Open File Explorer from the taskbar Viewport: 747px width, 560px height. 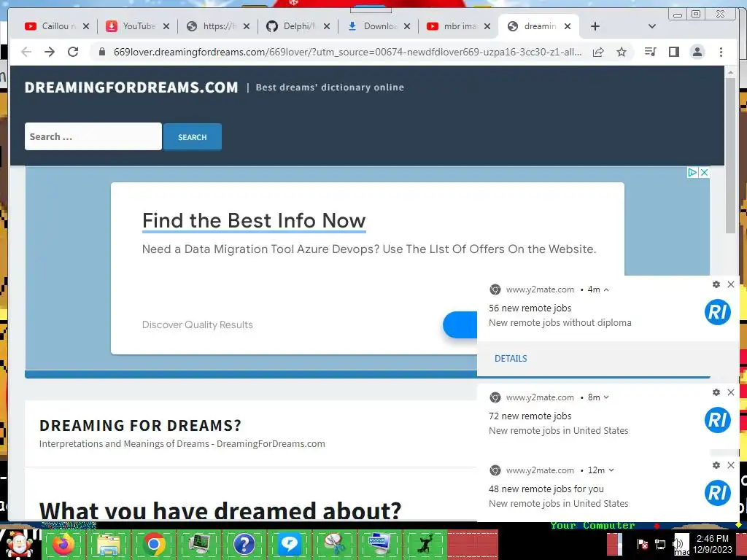109,545
